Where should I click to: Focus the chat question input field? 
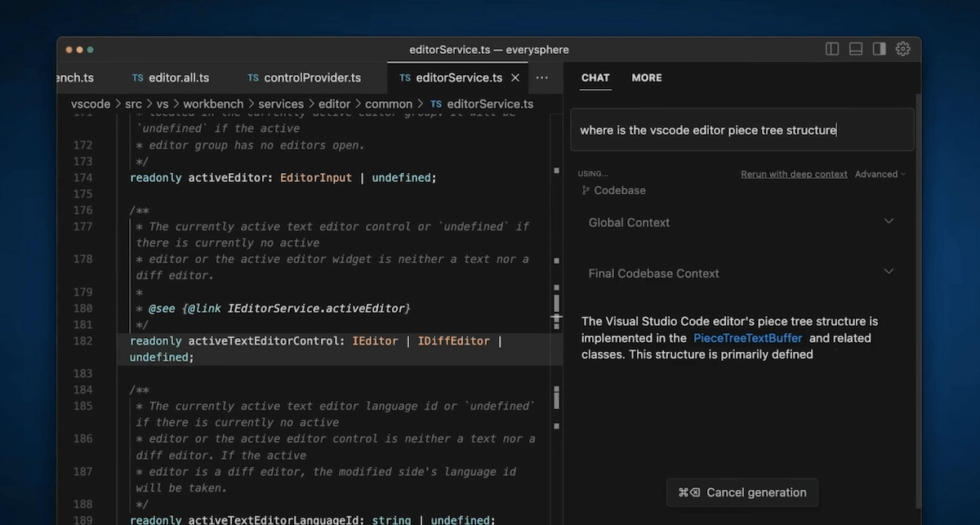742,130
